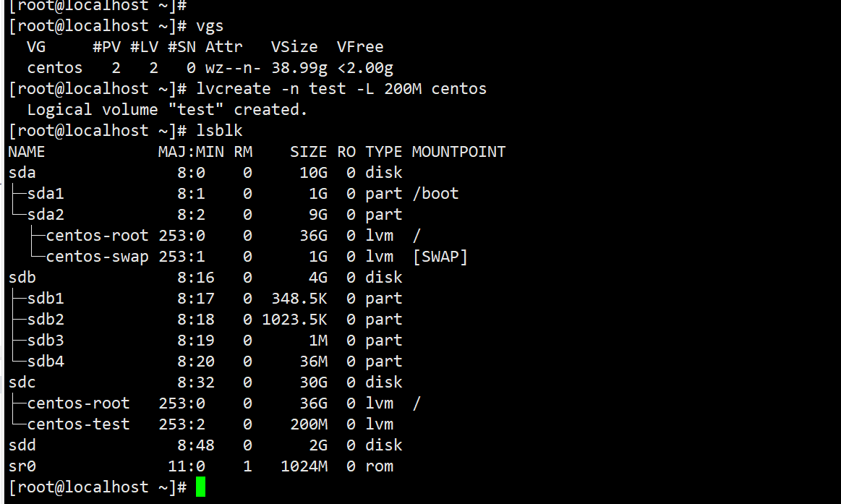Select the 'sdc' disk name
Image resolution: width=841 pixels, height=504 pixels.
[22, 382]
